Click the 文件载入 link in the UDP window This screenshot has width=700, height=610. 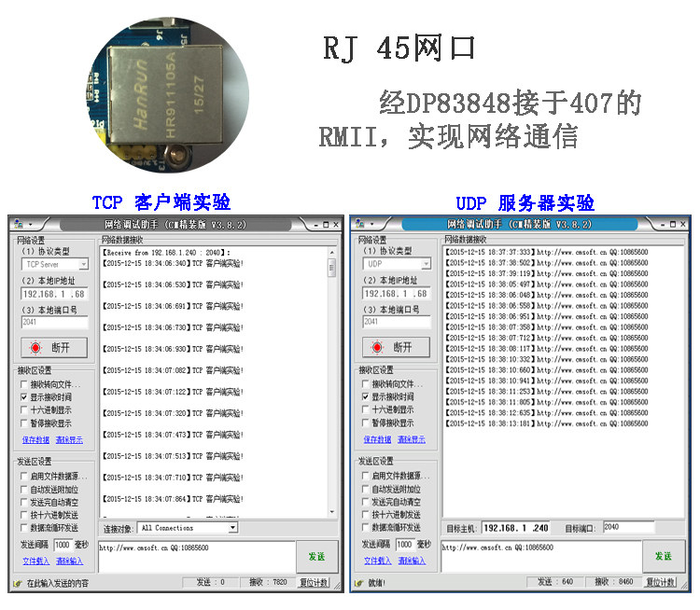(377, 561)
